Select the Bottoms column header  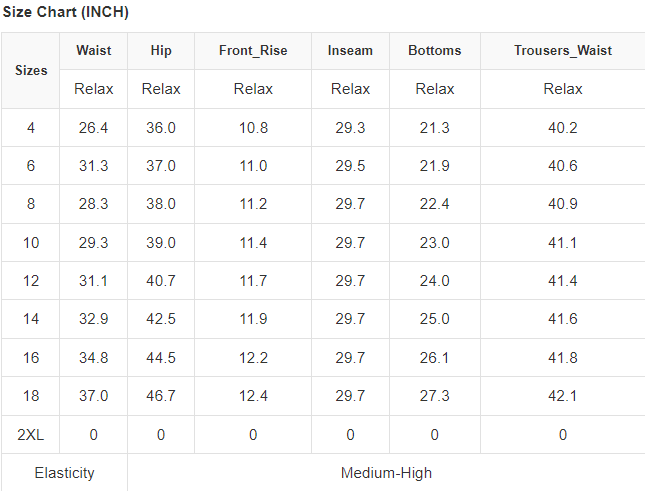tap(435, 51)
